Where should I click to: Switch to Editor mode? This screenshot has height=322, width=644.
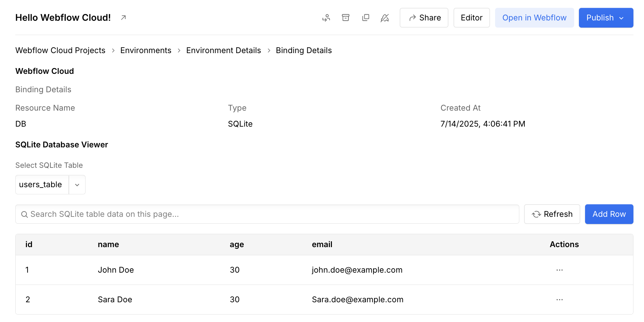(472, 18)
